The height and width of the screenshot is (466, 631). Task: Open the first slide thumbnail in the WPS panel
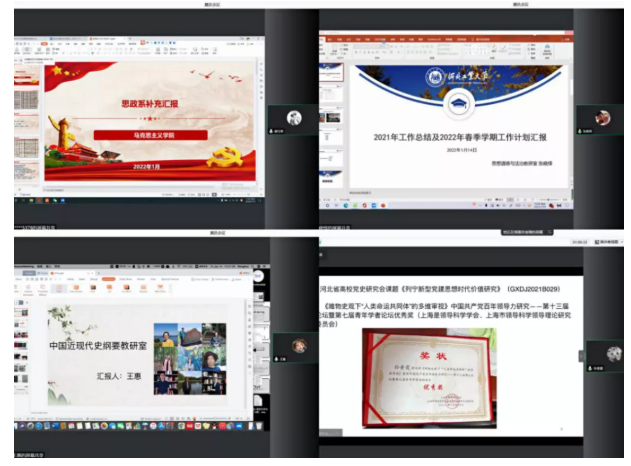(x=27, y=75)
